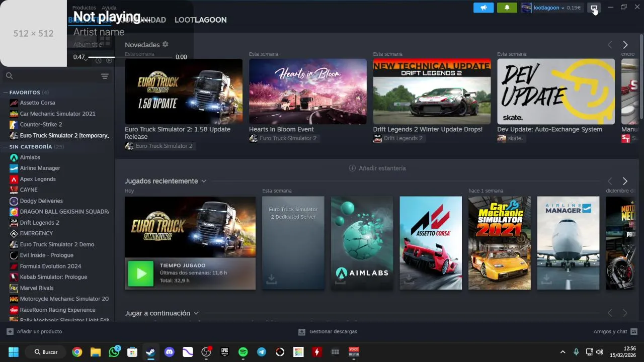Open Gestionar descargas
Viewport: 644px width, 362px height.
(x=328, y=331)
